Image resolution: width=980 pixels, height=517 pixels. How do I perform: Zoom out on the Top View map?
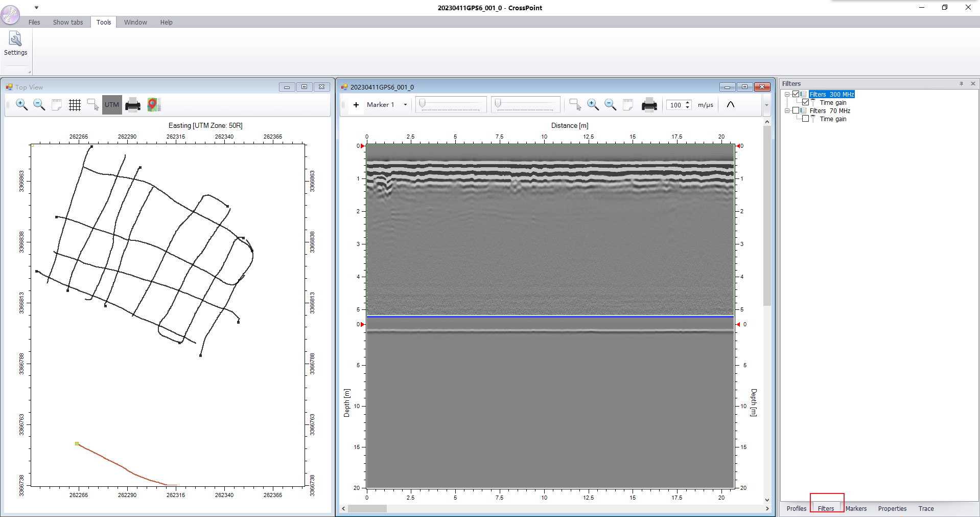click(x=39, y=105)
